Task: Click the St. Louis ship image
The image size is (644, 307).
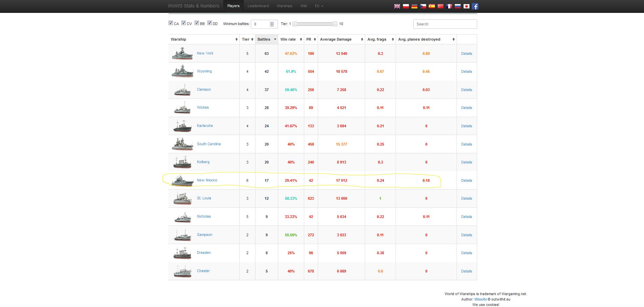Action: 182,198
